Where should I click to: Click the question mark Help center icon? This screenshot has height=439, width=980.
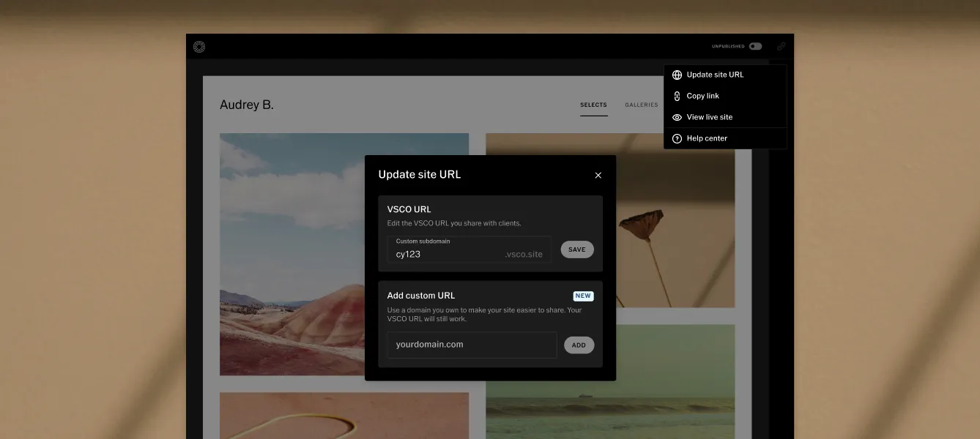point(677,138)
